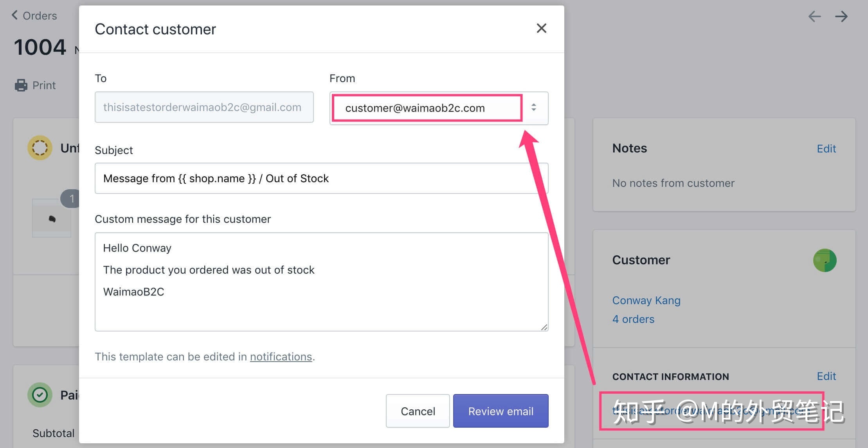Edit the Notes section
This screenshot has height=448, width=868.
[x=826, y=149]
